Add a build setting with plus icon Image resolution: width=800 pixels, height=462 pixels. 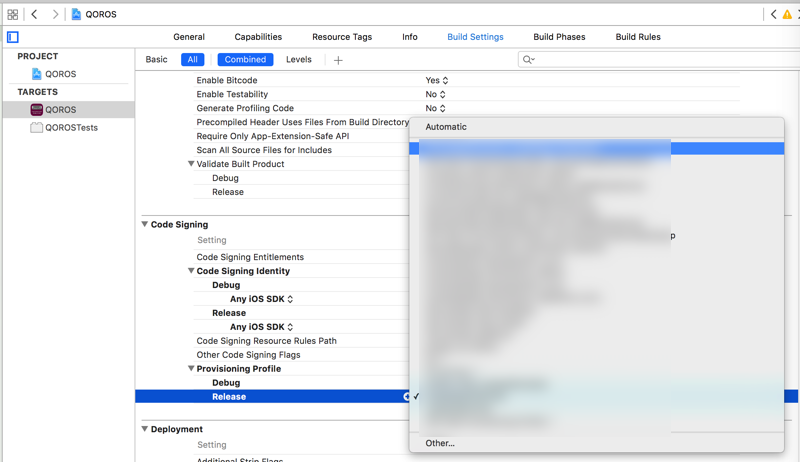[x=338, y=60]
